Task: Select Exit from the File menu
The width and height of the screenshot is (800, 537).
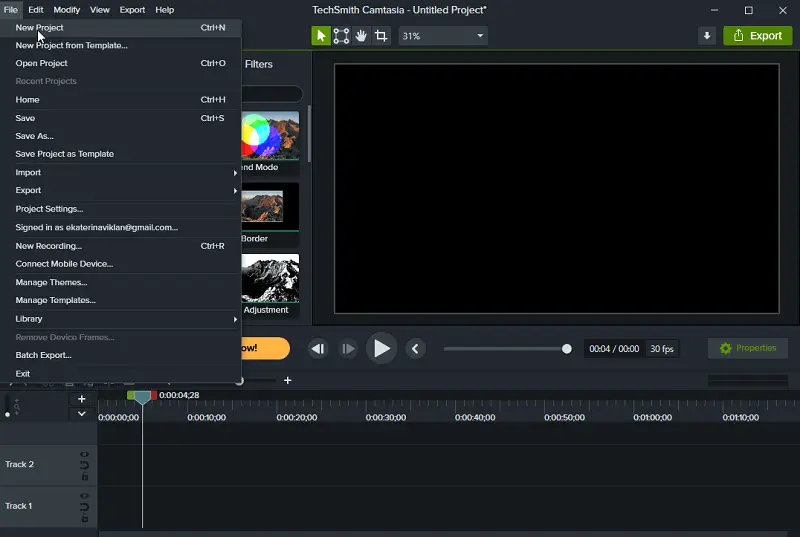Action: coord(120,374)
